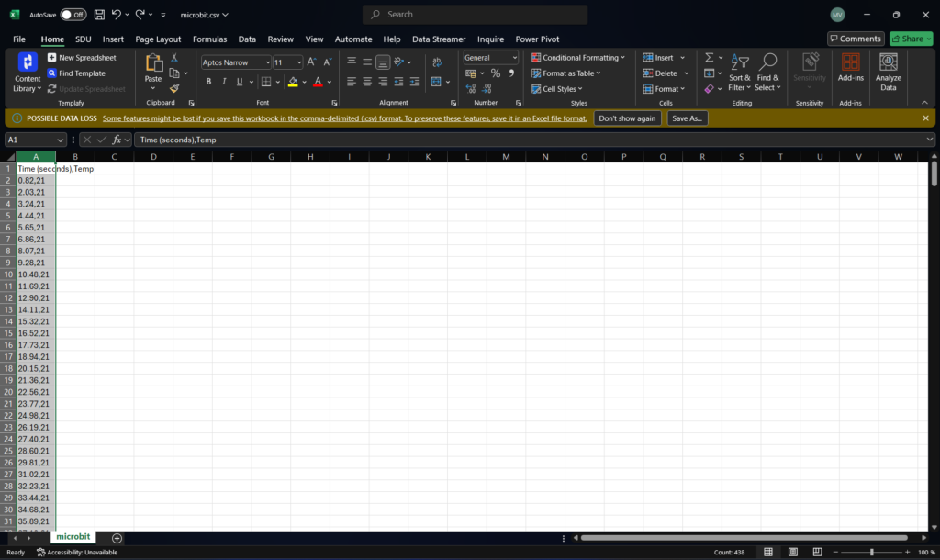Switch to Normal view in status bar
The image size is (940, 560).
pyautogui.click(x=768, y=553)
